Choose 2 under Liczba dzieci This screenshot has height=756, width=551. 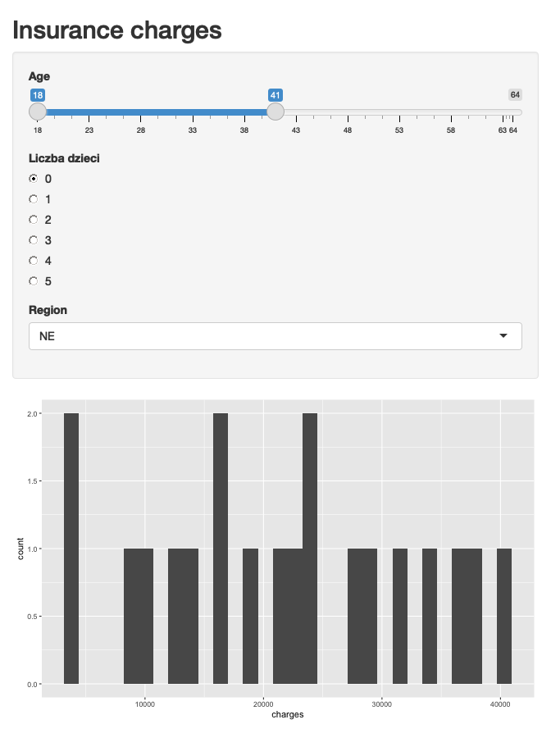coord(34,220)
